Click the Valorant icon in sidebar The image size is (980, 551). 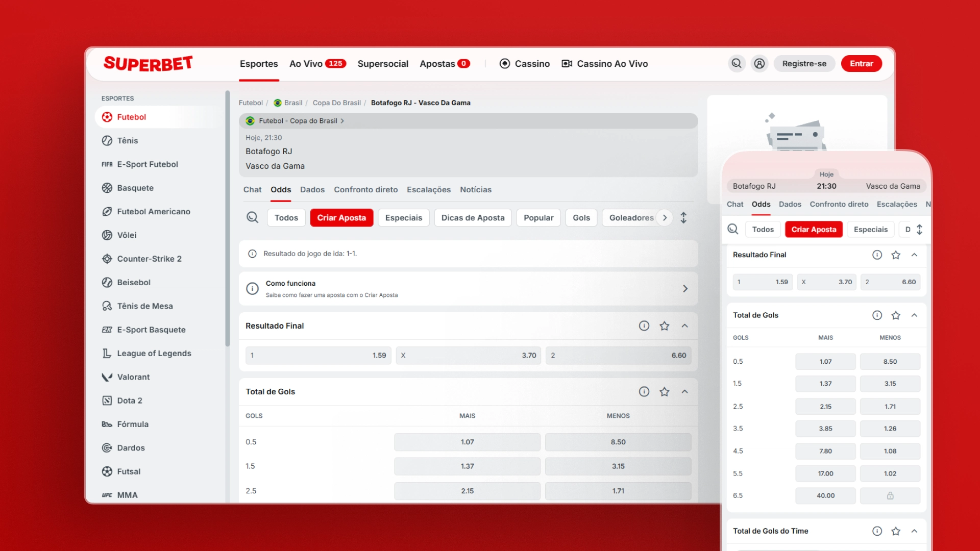pyautogui.click(x=107, y=377)
